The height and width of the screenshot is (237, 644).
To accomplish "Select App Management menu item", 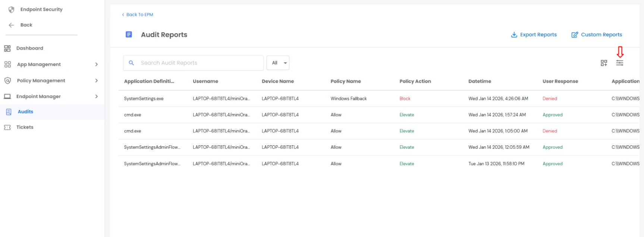I will 39,64.
